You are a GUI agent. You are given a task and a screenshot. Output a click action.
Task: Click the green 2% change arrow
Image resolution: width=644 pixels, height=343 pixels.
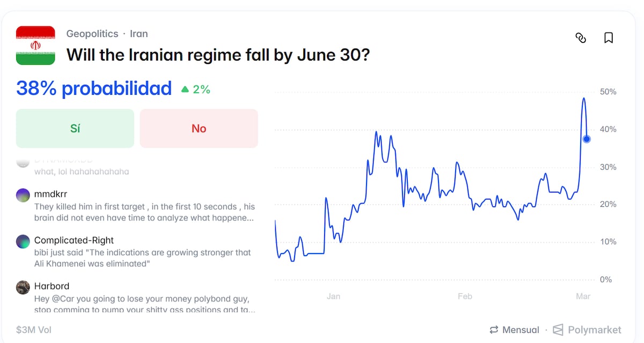185,90
